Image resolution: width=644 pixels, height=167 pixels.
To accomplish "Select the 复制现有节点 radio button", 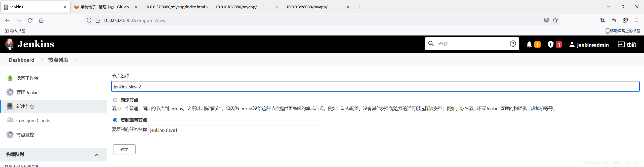I will [115, 120].
